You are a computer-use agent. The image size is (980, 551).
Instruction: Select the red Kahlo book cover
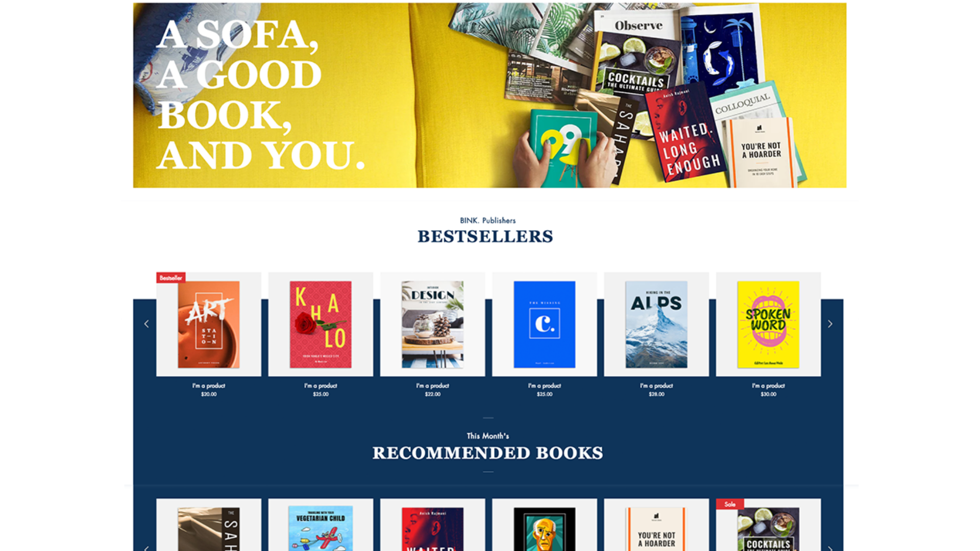pyautogui.click(x=321, y=324)
